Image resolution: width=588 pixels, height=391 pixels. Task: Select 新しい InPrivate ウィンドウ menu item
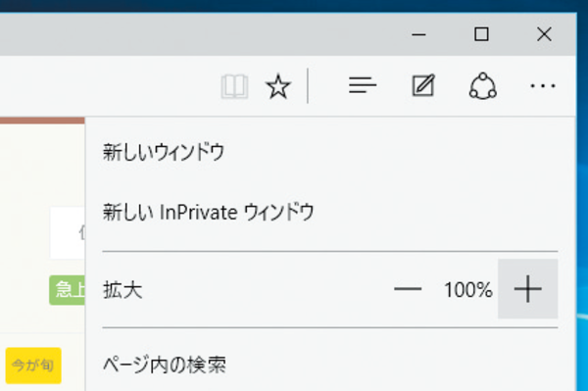(330, 213)
